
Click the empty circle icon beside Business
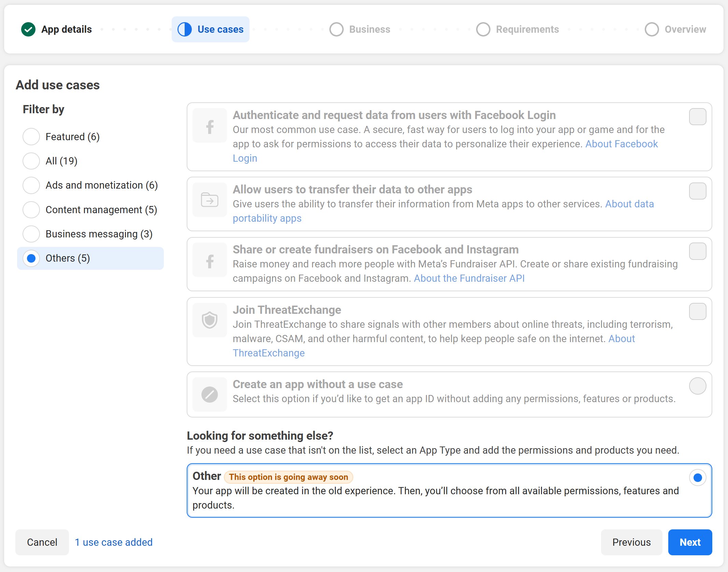point(337,29)
